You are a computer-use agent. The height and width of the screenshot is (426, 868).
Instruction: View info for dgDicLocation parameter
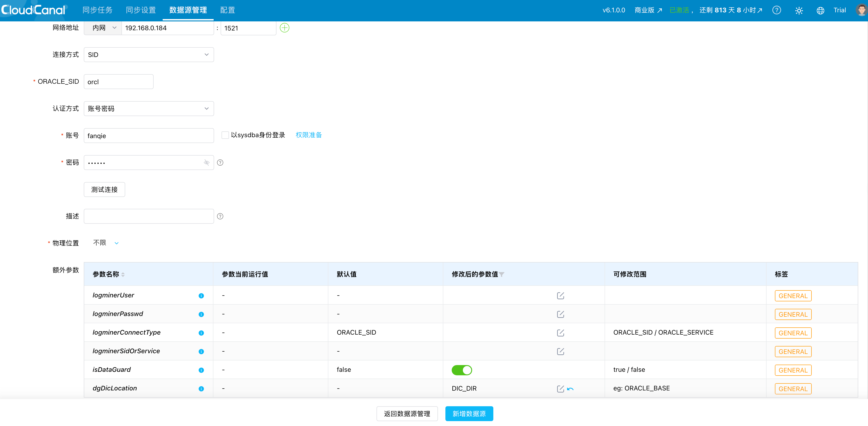(x=201, y=389)
